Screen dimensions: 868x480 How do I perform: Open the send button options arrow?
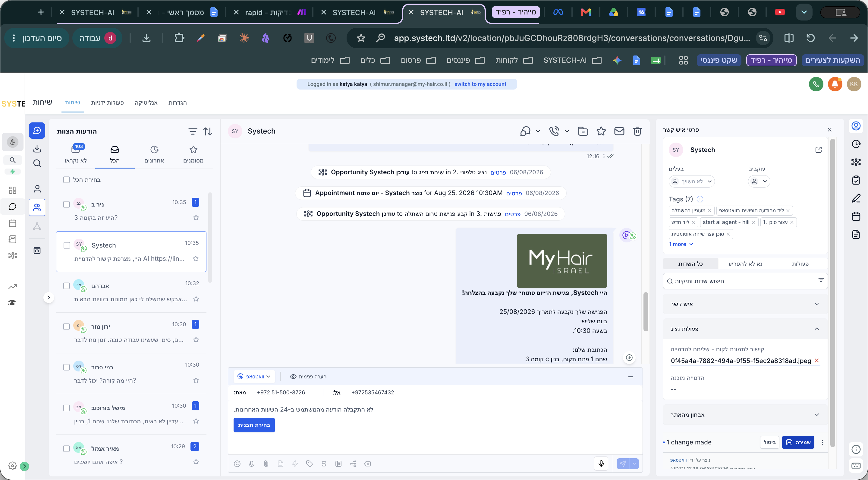pyautogui.click(x=634, y=464)
